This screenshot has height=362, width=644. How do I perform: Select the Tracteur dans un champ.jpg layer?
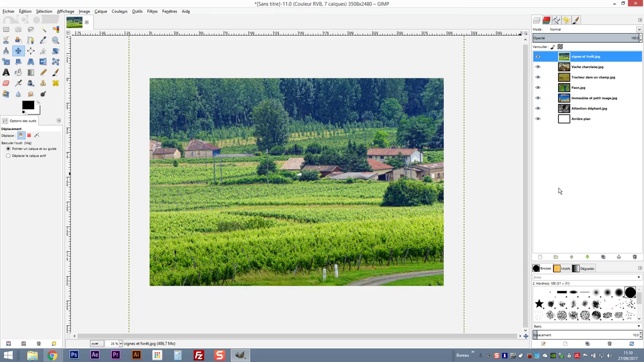point(593,77)
